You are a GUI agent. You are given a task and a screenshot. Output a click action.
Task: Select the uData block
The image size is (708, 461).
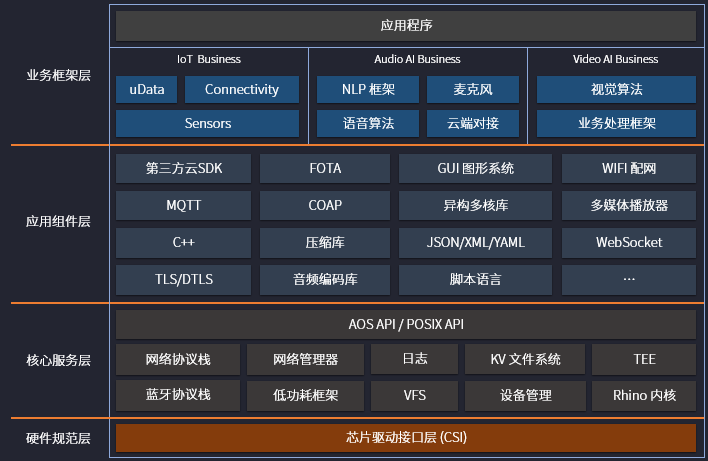pyautogui.click(x=147, y=90)
